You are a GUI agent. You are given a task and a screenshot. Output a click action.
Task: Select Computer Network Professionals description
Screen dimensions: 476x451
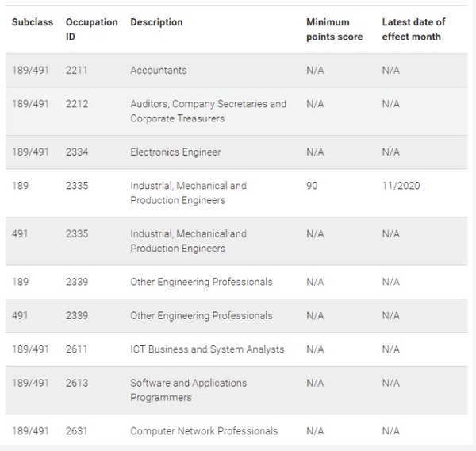(204, 431)
